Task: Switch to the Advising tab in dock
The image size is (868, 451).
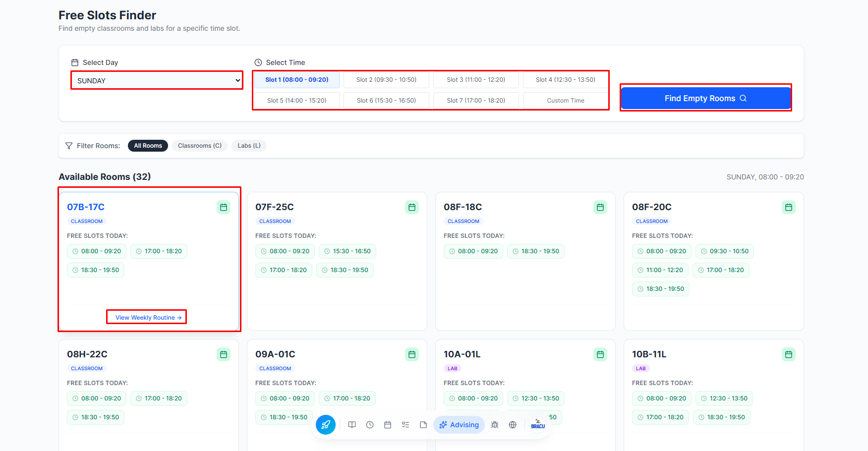Action: (x=459, y=425)
